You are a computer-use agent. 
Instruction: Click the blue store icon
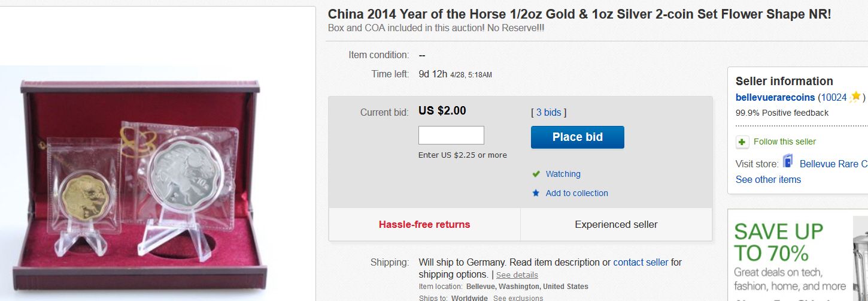[787, 162]
